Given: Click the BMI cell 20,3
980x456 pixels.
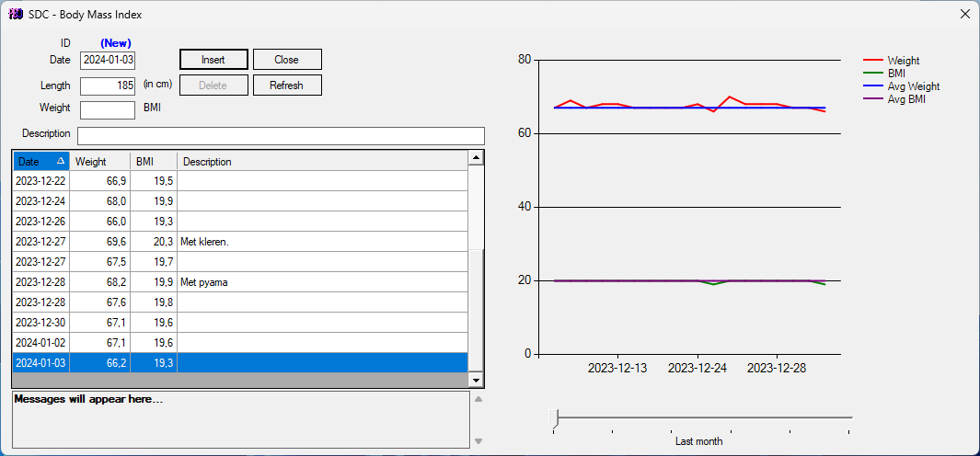Looking at the screenshot, I should click(153, 242).
